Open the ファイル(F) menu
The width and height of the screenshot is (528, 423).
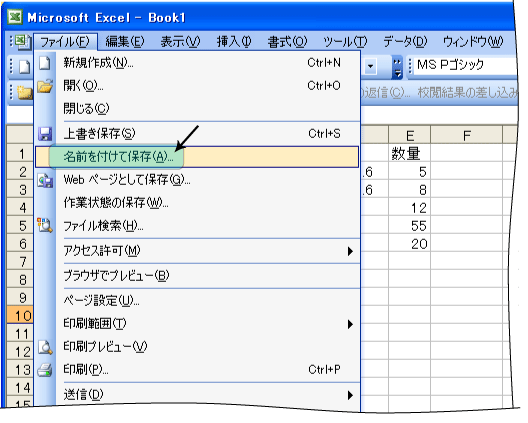pos(65,42)
